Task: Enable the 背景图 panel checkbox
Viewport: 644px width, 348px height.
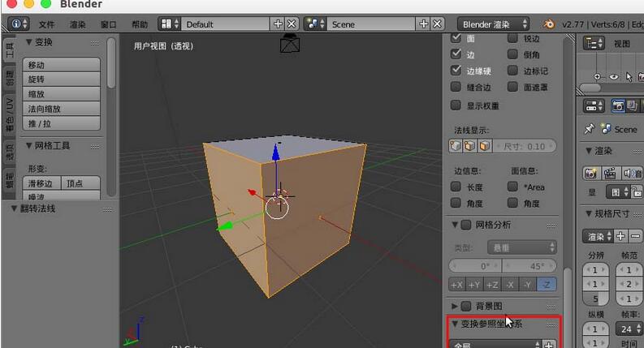Action: tap(466, 306)
